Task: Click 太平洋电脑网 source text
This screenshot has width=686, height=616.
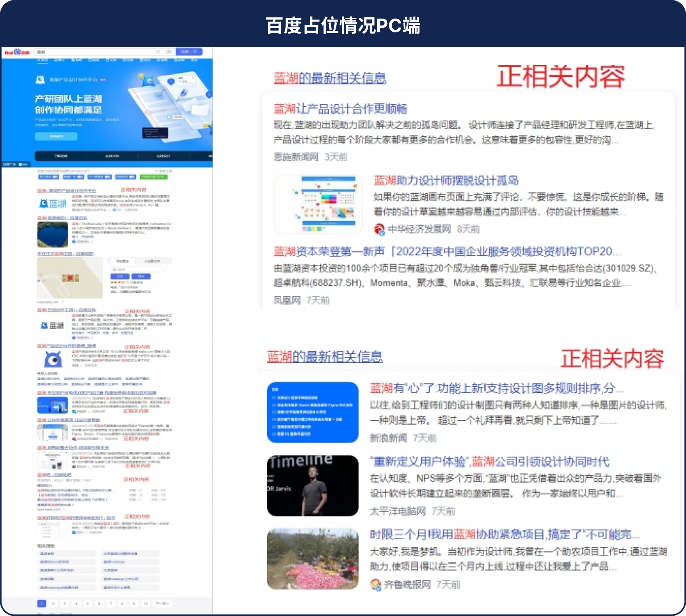Action: 398,512
